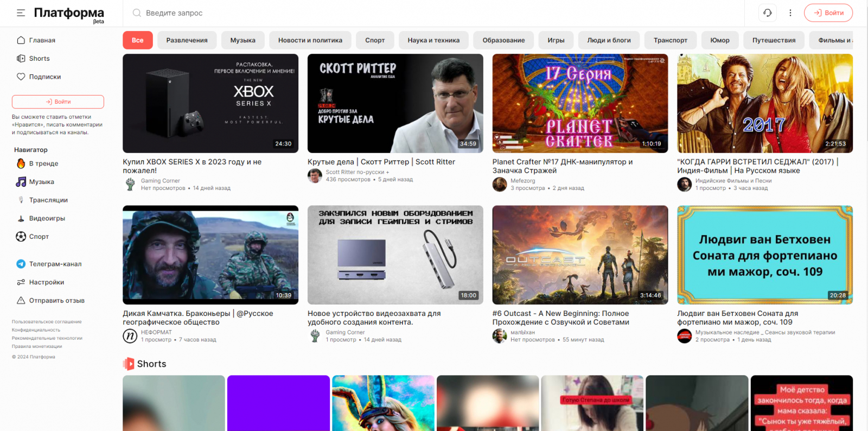Click the Музыкальное наследие channel avatar
This screenshot has width=868, height=431.
(x=685, y=336)
